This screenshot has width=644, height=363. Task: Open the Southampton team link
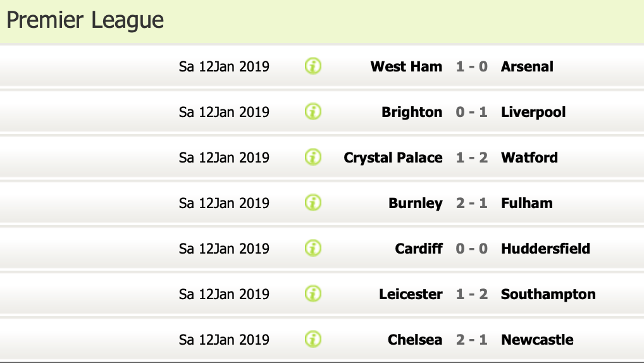click(x=548, y=294)
